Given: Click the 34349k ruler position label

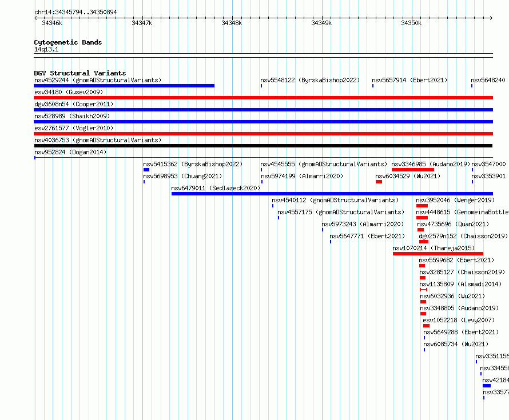Looking at the screenshot, I should tap(321, 23).
